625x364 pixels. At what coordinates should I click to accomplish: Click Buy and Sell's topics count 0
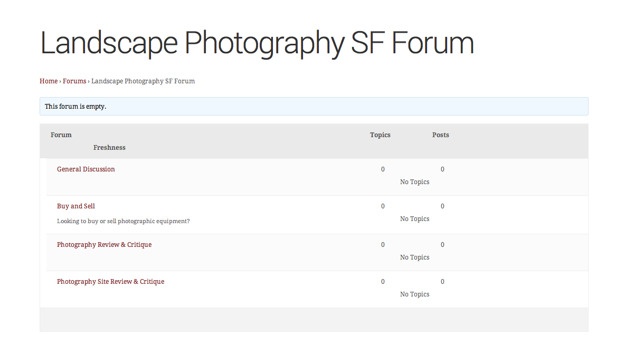[x=383, y=206]
